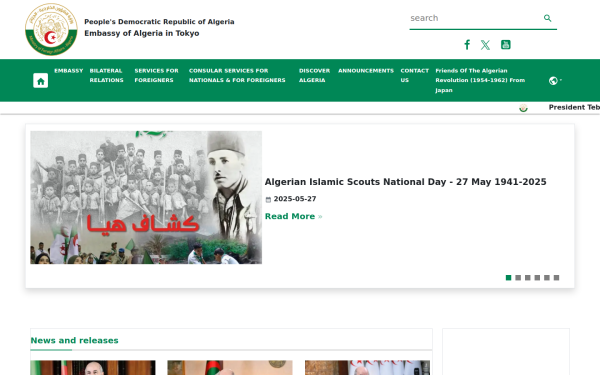
Task: Open the EMBASSY menu
Action: pos(68,71)
